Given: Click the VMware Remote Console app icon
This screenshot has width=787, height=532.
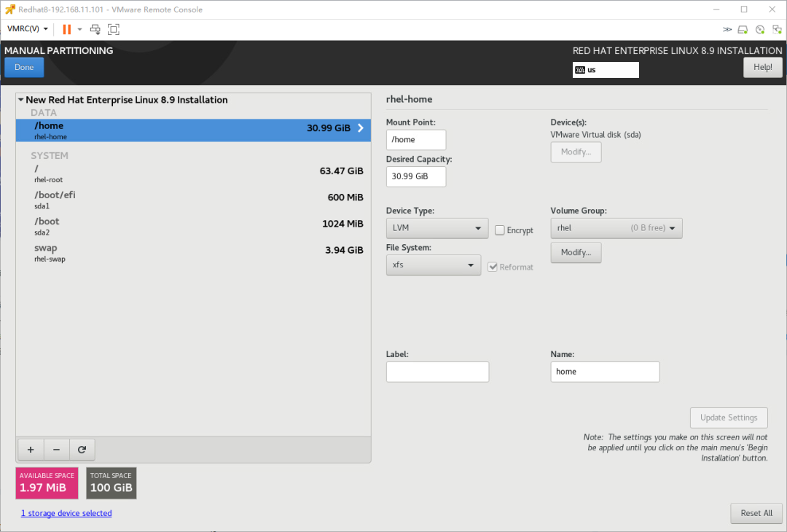Looking at the screenshot, I should click(x=10, y=9).
